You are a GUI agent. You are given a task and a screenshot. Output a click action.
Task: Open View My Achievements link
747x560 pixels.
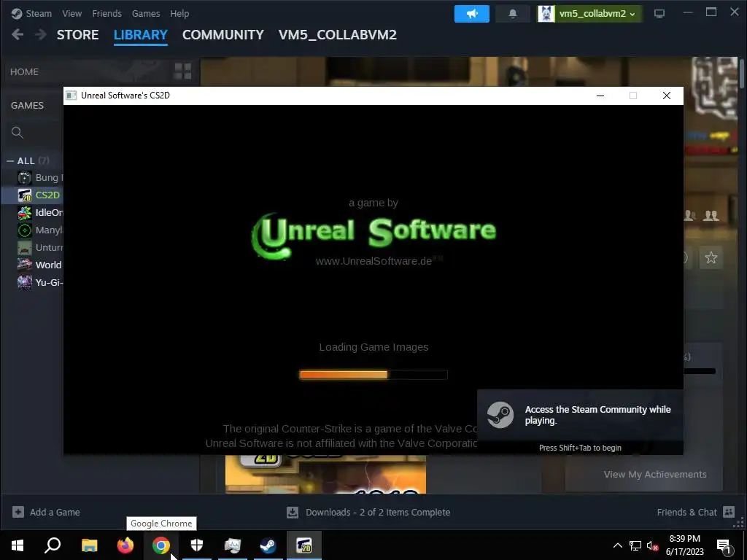click(x=654, y=474)
